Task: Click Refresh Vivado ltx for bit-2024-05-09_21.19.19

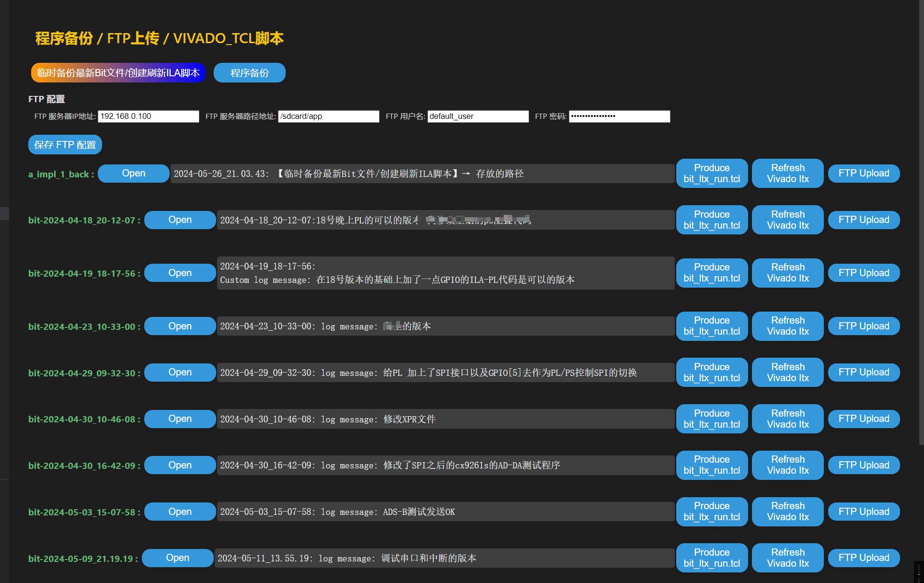Action: point(787,558)
